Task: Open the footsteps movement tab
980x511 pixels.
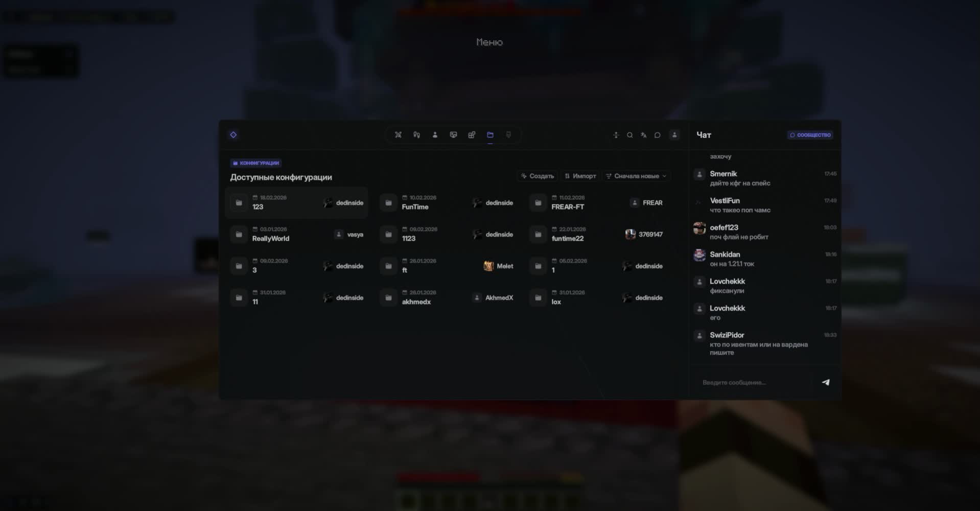Action: [416, 135]
